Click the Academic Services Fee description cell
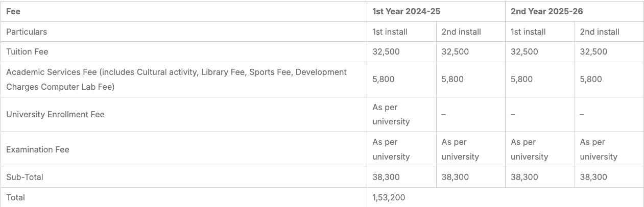This screenshot has width=644, height=207. (176, 80)
